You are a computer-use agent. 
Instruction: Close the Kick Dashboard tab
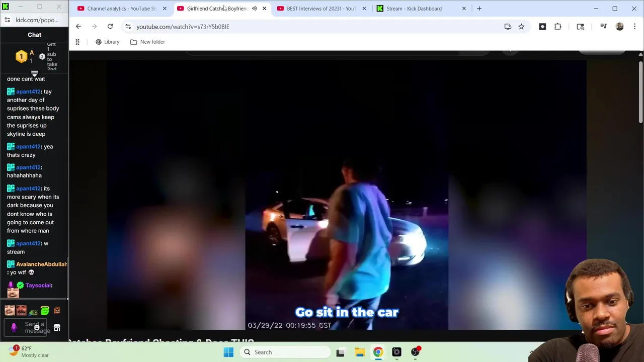(x=464, y=9)
